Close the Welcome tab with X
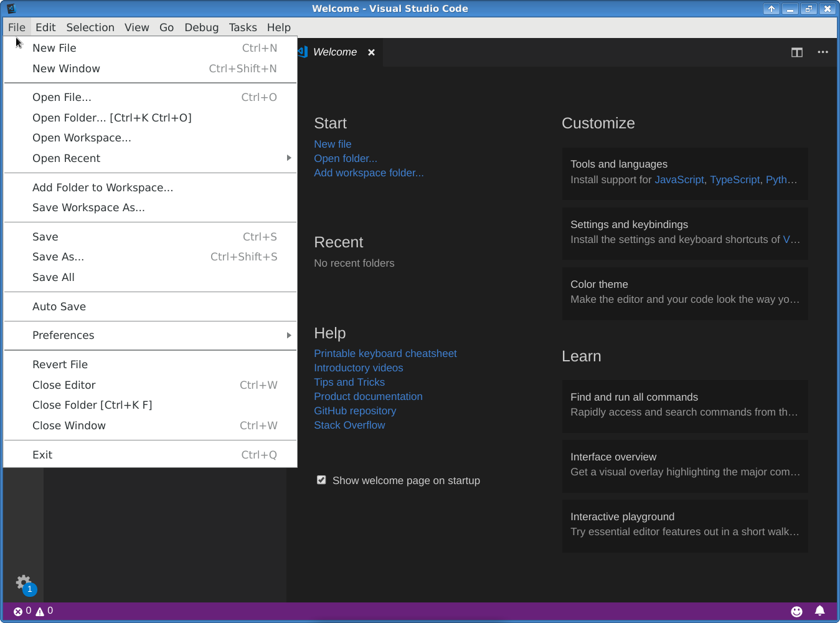 [371, 52]
